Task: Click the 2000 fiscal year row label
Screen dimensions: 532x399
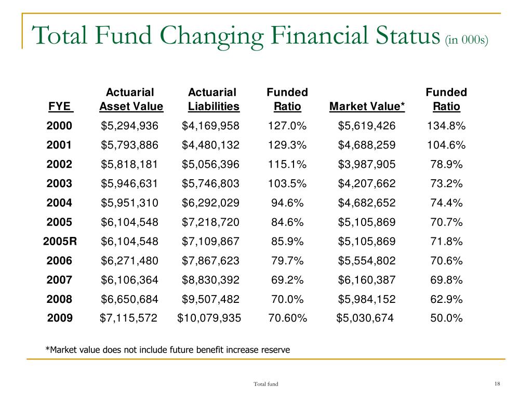Action: click(59, 126)
